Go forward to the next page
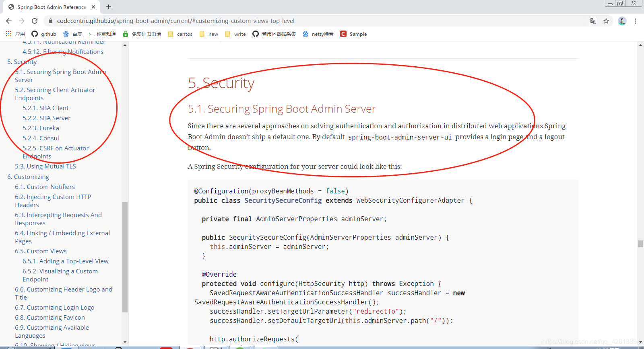Viewport: 644px width, 349px height. click(x=22, y=21)
